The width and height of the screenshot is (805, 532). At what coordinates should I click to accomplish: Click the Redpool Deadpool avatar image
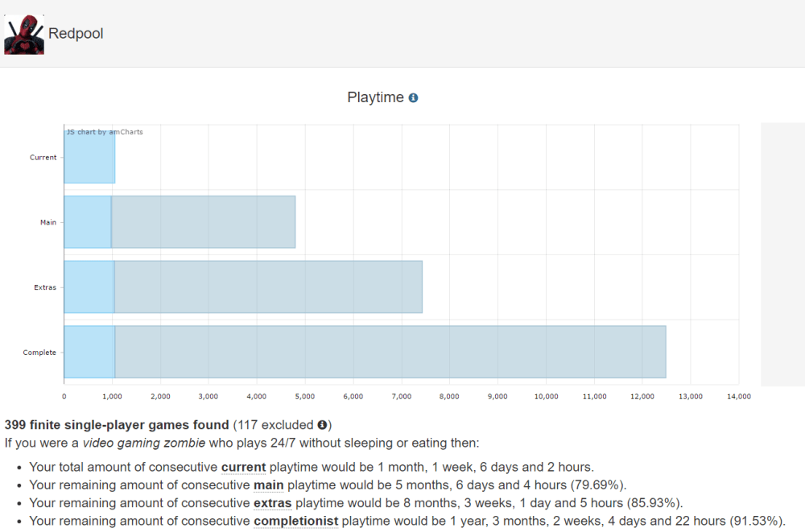(24, 35)
